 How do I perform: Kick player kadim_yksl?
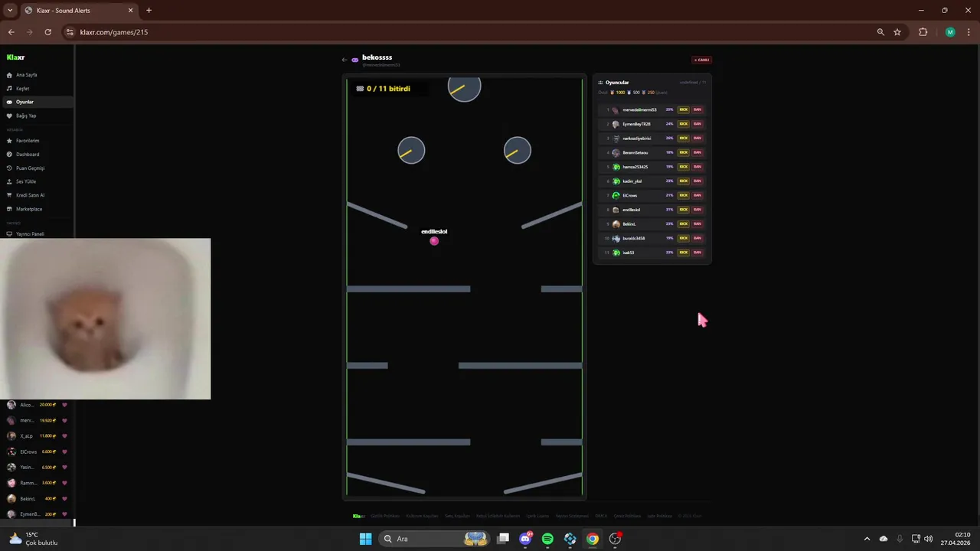(x=684, y=181)
